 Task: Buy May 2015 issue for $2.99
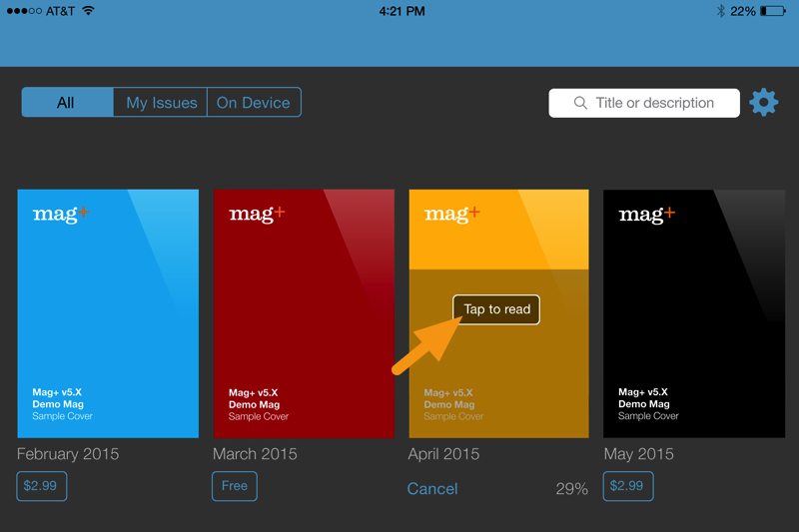click(x=628, y=486)
